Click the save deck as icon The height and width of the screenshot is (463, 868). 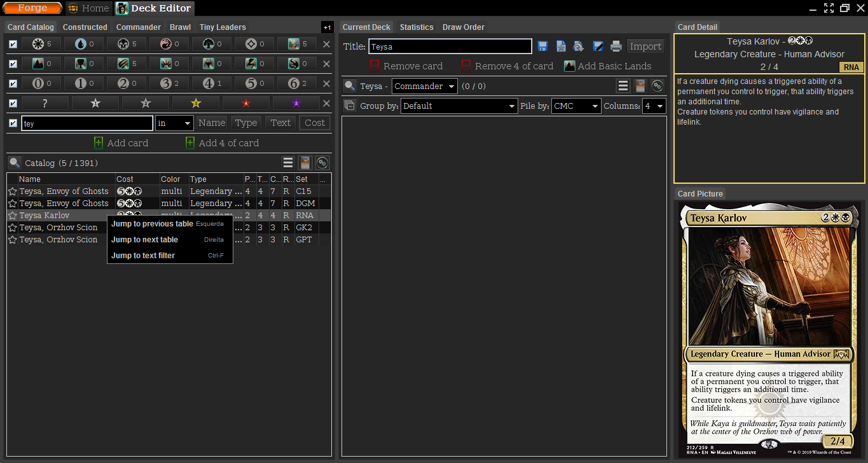click(x=598, y=46)
